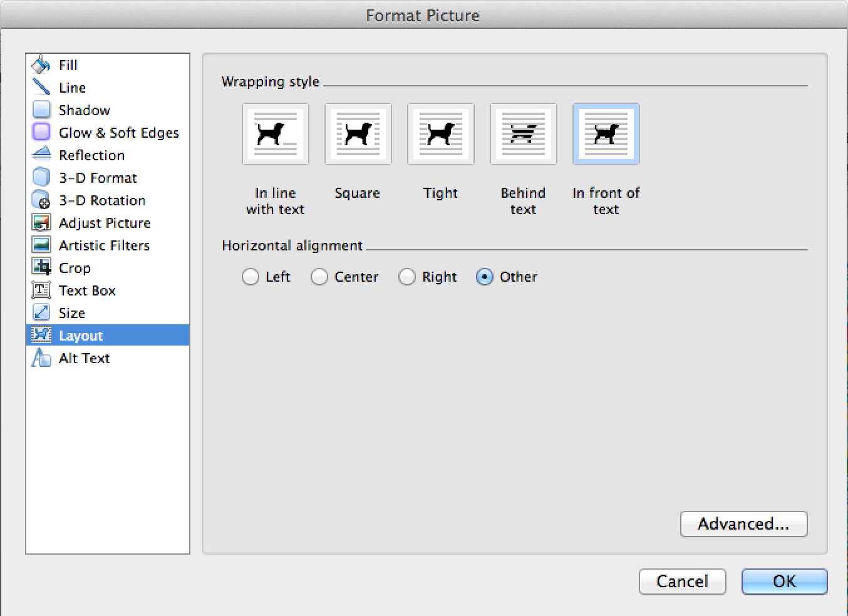Go to the Text Box section
This screenshot has height=616, width=848.
[x=87, y=290]
